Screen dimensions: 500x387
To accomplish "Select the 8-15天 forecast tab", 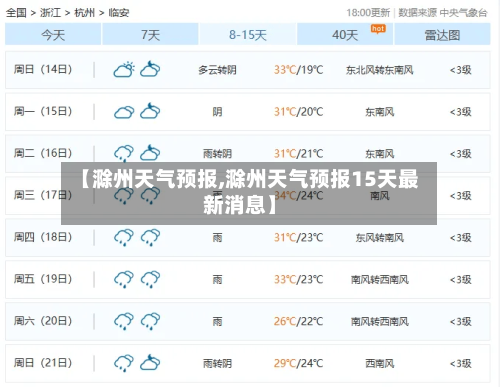I will point(248,34).
